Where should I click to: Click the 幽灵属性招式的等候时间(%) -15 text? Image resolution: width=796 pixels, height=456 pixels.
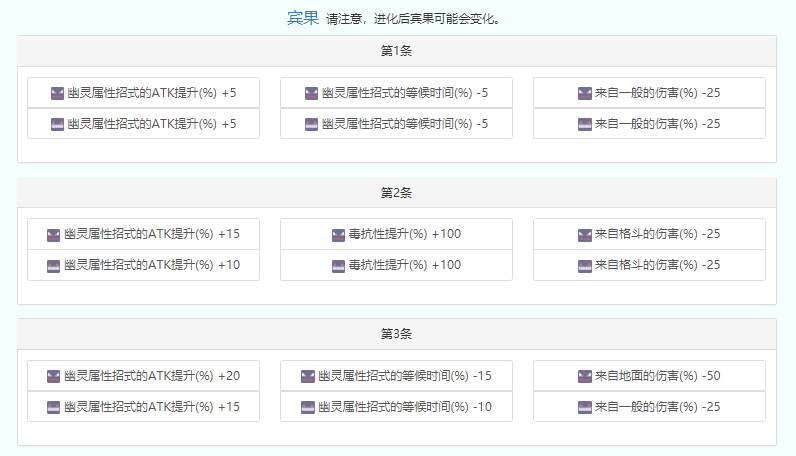tap(405, 376)
